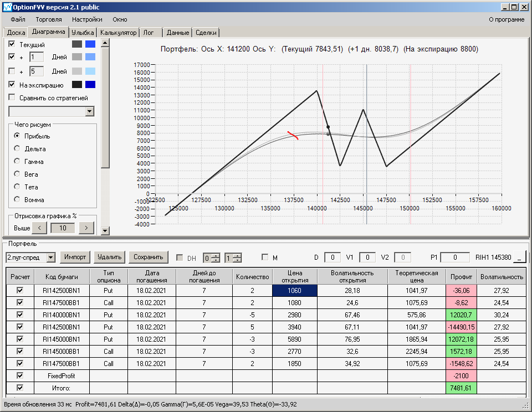The height and width of the screenshot is (412, 532).
Task: Switch to the Калькулятор tab
Action: (x=118, y=33)
